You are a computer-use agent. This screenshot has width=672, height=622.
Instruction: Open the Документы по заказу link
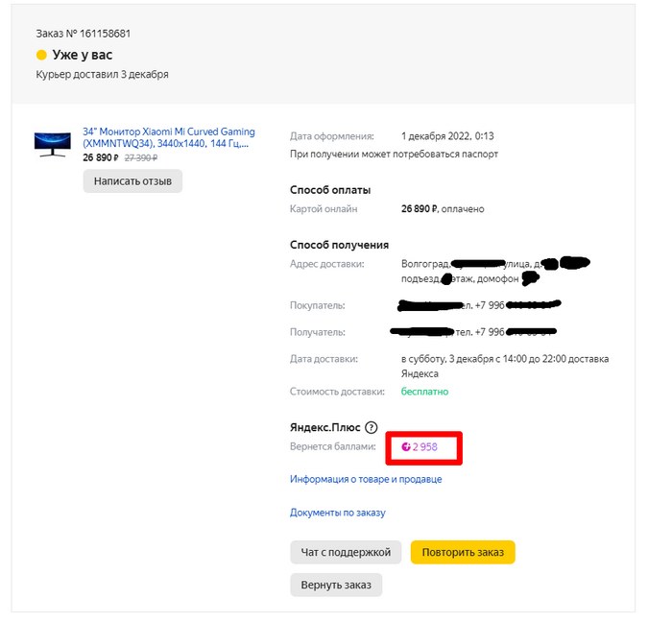pos(338,513)
